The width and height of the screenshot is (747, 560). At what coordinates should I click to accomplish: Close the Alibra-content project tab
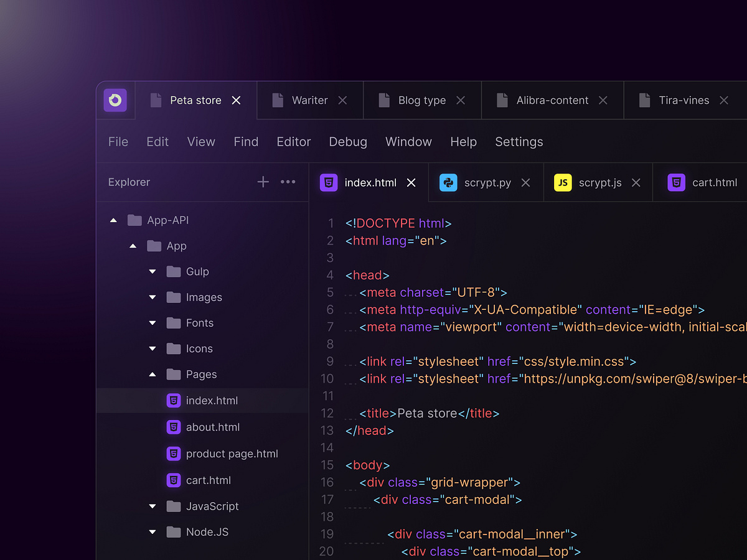[603, 100]
